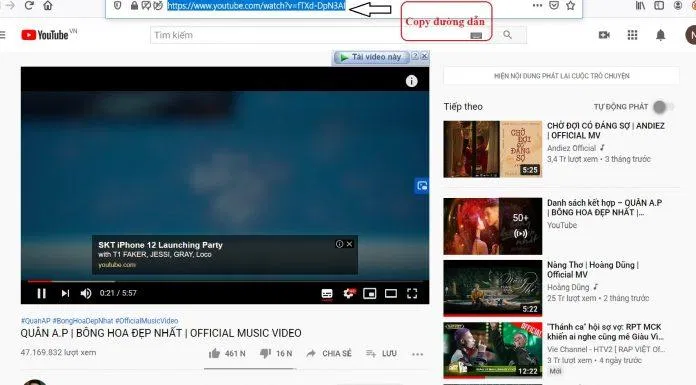Close the Tải video này download bar
Image resolution: width=696 pixels, height=385 pixels.
tap(424, 56)
